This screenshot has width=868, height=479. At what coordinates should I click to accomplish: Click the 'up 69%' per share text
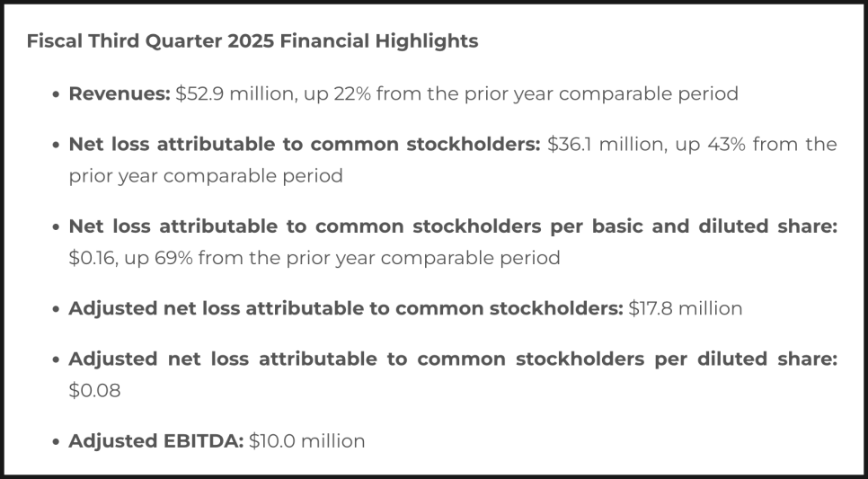158,259
